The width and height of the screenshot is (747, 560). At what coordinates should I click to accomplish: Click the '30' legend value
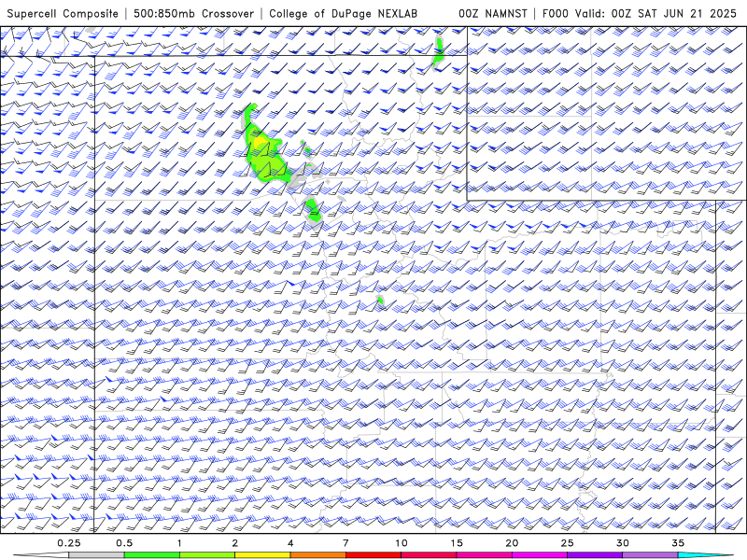tap(623, 543)
